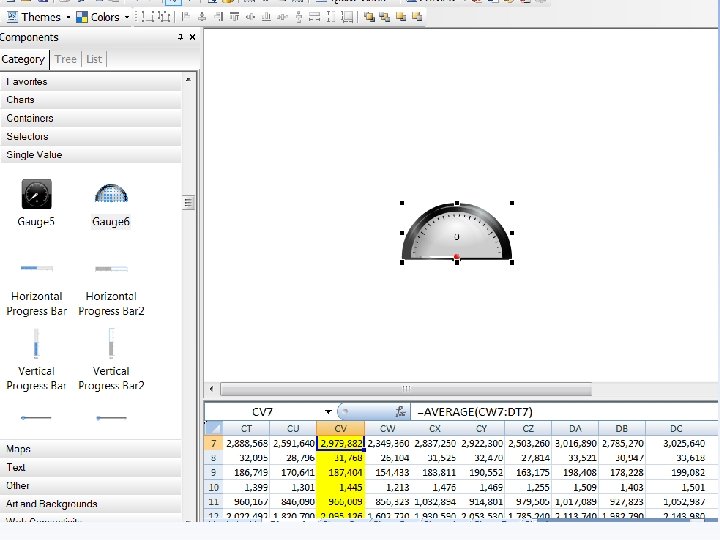Open the Themes menu
720x540 pixels.
(x=39, y=17)
